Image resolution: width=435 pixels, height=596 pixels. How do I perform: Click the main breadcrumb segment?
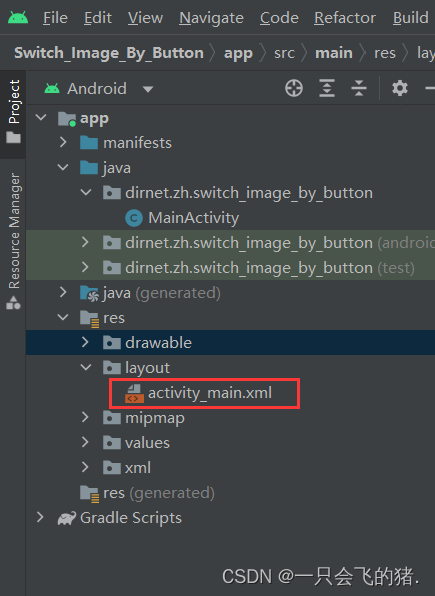[334, 53]
